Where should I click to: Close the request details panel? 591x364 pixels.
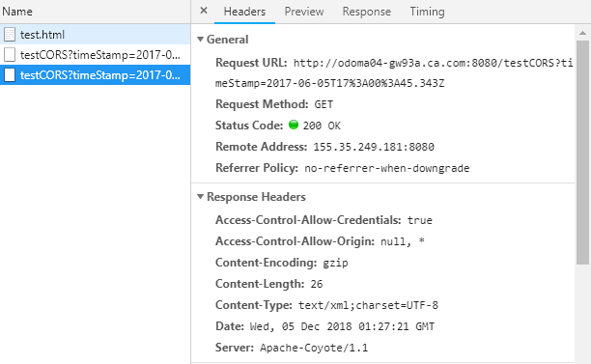coord(204,11)
